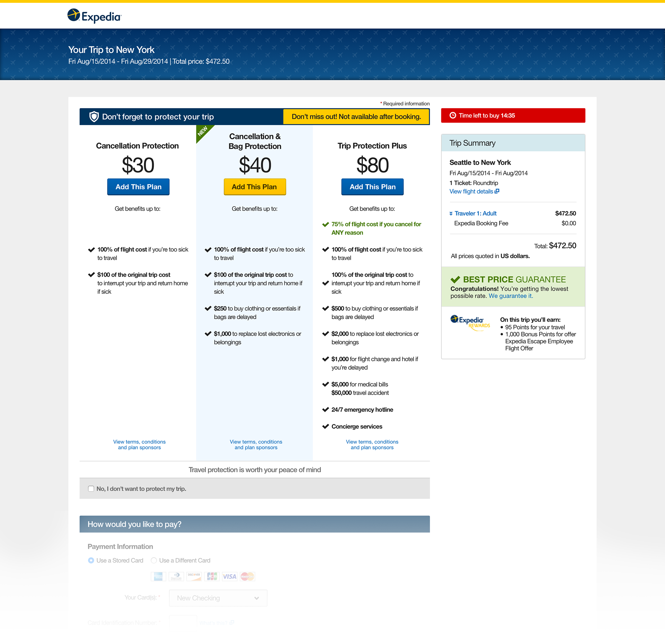
Task: Click the clock icon in time-left banner
Action: 453,115
